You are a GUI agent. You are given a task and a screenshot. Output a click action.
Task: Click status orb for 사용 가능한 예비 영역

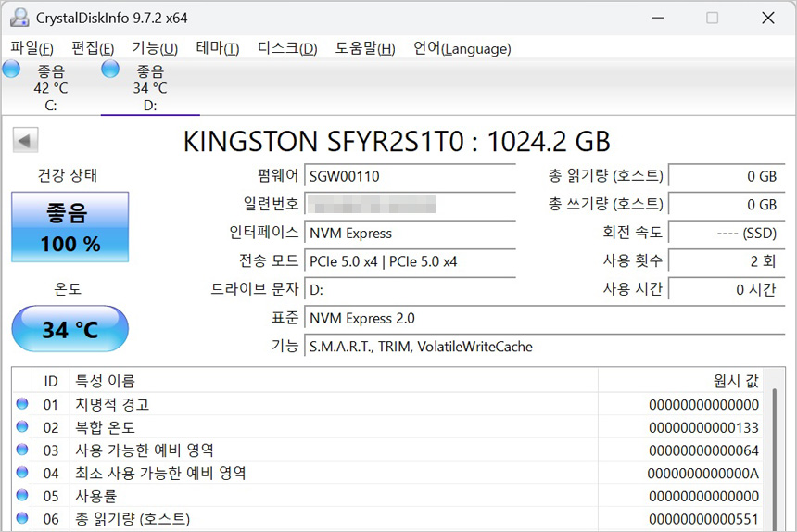point(22,450)
